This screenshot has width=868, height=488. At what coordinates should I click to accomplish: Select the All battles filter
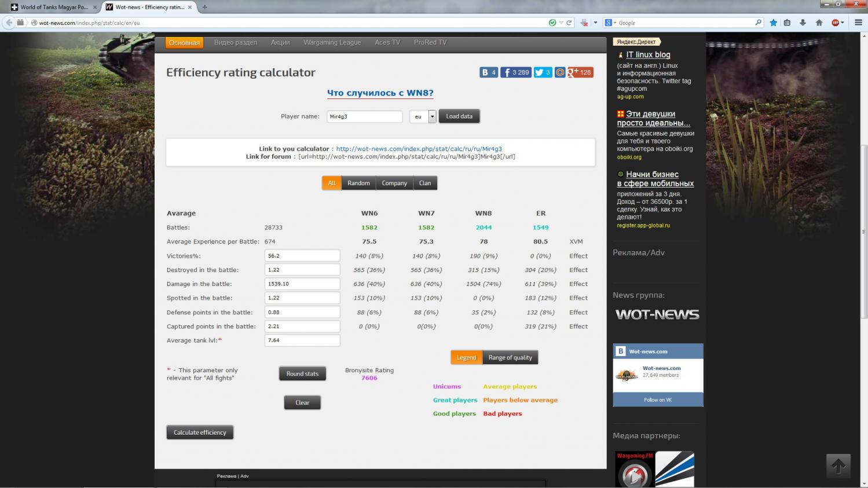tap(332, 183)
